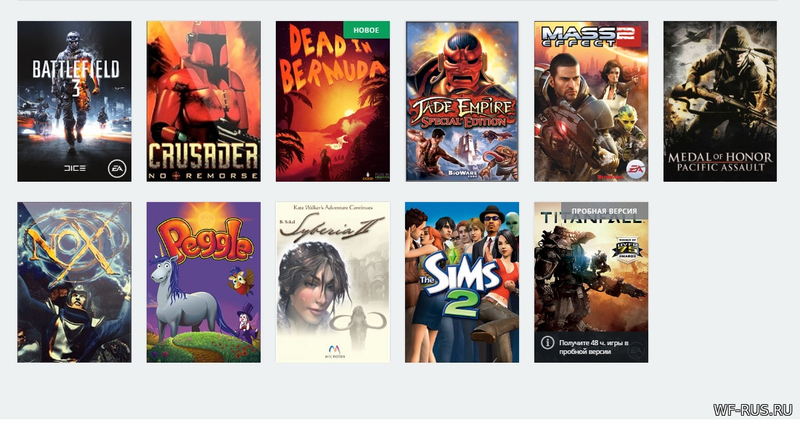Click the EA logo on Battlefield 3 cover
800x423 pixels.
117,169
